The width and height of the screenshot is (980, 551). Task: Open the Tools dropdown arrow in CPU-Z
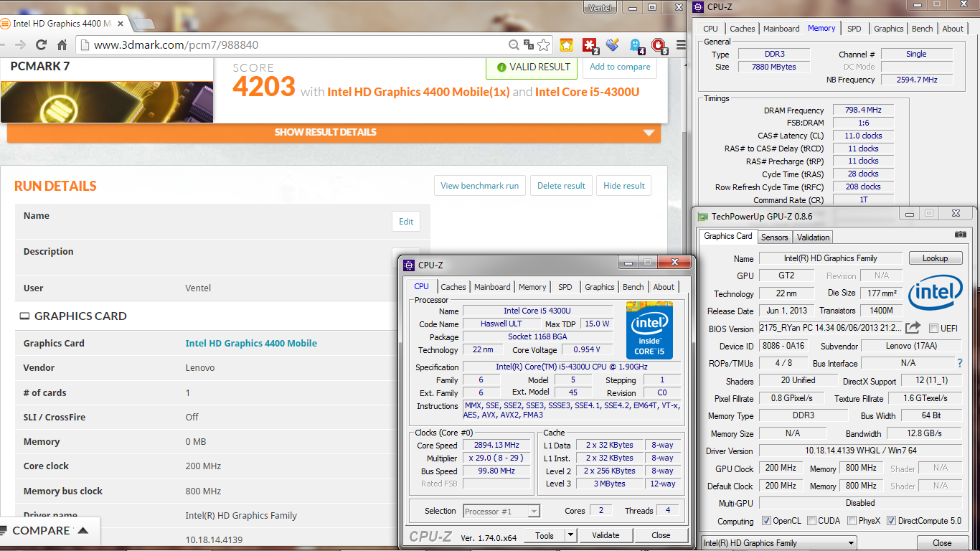570,535
